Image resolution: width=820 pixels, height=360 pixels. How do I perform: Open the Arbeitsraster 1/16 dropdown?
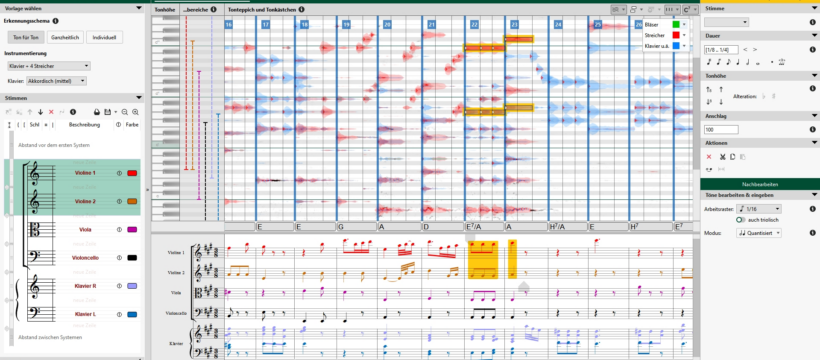(759, 209)
